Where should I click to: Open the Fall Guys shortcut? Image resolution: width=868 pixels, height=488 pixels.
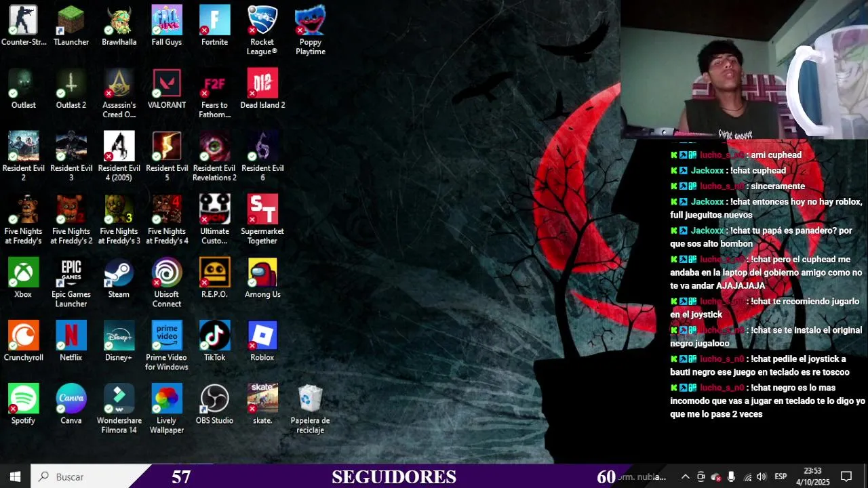pyautogui.click(x=167, y=26)
